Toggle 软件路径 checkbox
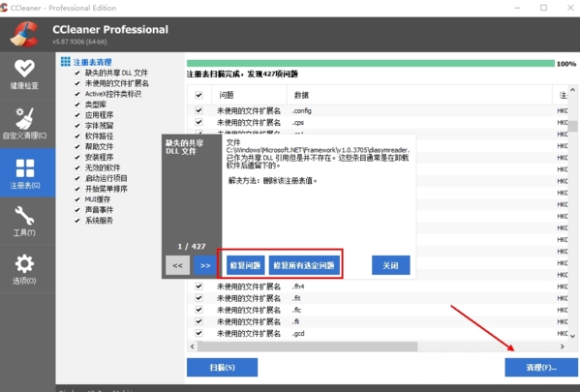 click(77, 136)
